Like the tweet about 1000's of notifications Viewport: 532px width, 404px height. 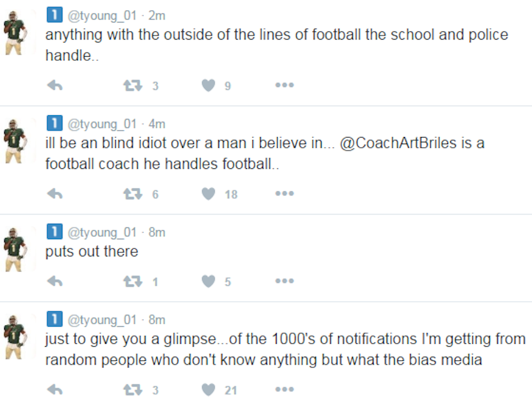208,389
